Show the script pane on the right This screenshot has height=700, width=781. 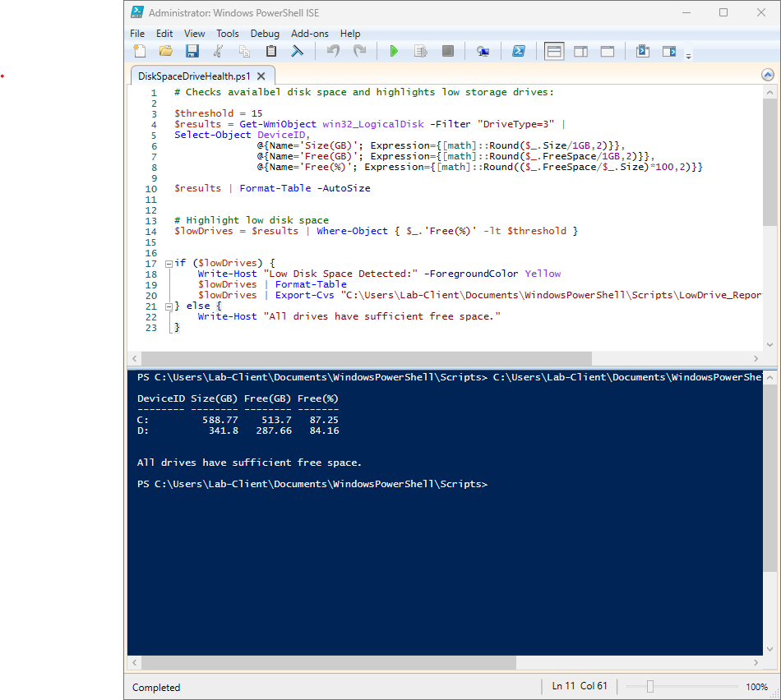tap(580, 50)
